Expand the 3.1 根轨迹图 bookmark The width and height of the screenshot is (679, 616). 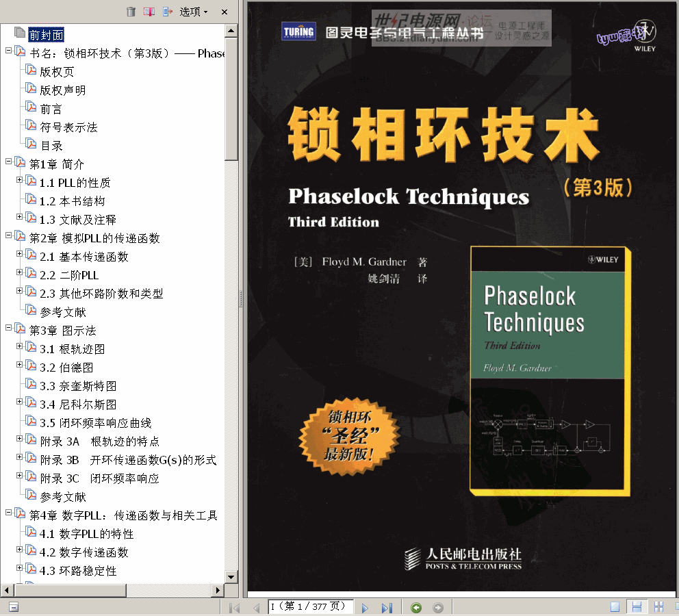pyautogui.click(x=19, y=346)
